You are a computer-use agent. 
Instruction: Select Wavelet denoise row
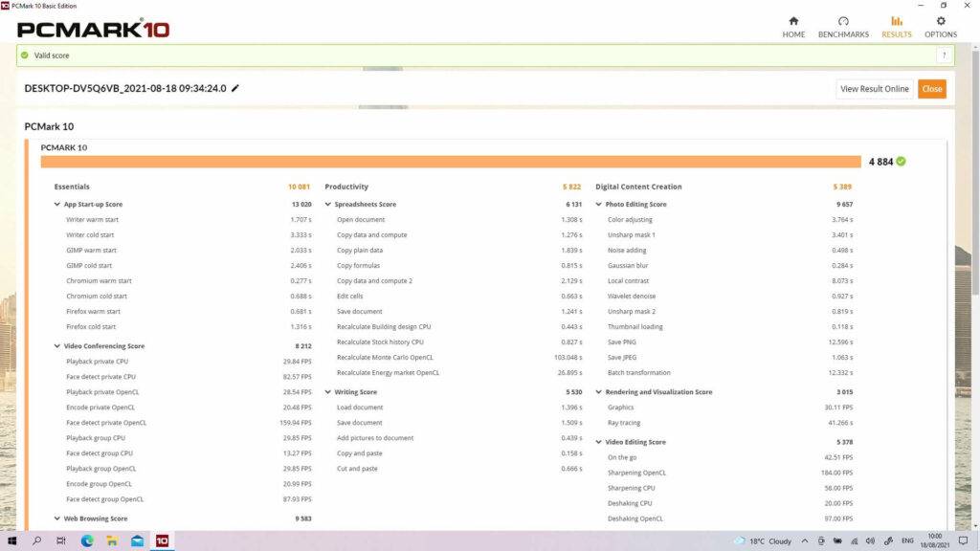(x=730, y=297)
